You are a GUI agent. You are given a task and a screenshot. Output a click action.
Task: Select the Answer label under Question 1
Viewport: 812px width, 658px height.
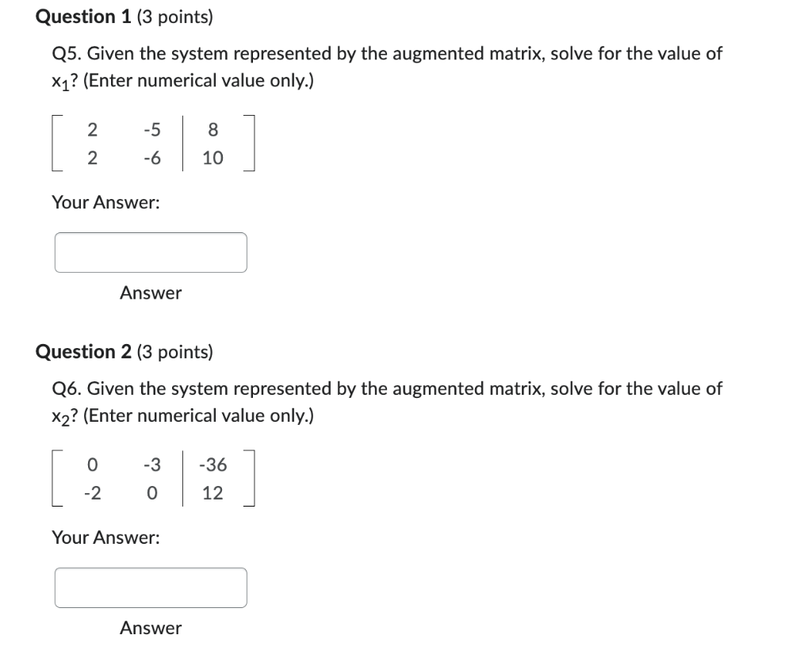pos(151,293)
